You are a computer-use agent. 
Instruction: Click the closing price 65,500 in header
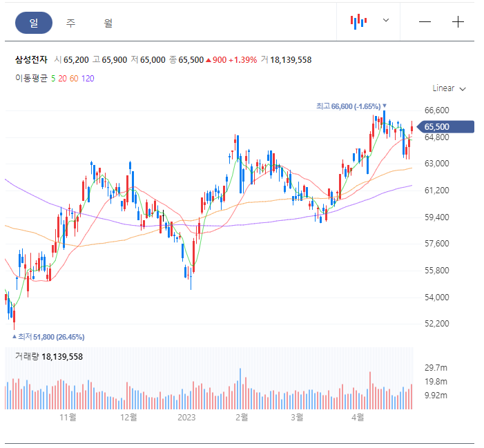191,60
